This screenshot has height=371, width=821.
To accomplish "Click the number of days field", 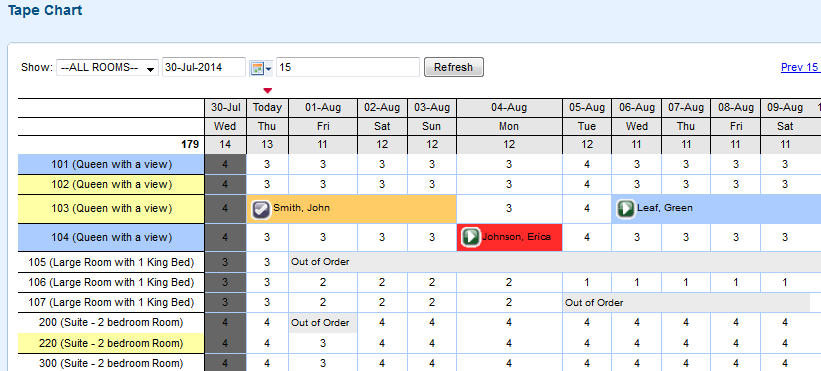I will pyautogui.click(x=348, y=68).
